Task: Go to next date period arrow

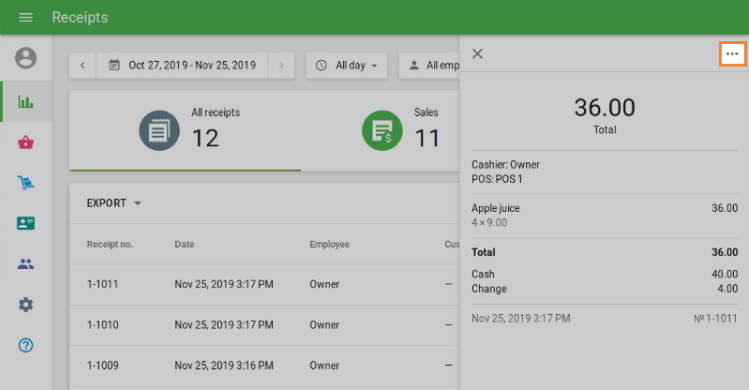Action: tap(281, 65)
